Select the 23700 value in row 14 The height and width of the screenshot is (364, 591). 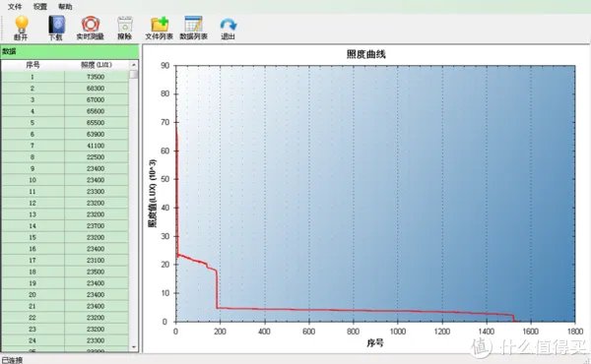[96, 226]
